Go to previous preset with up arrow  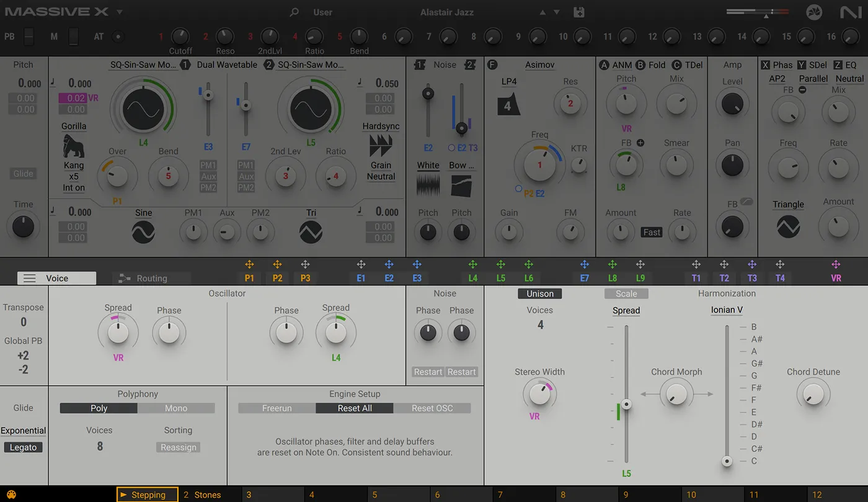click(x=543, y=12)
